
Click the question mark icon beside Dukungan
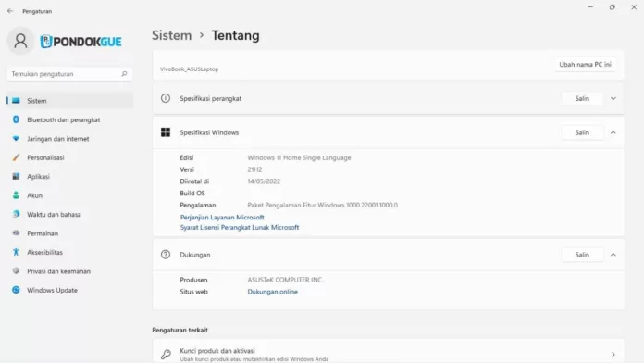pos(166,255)
